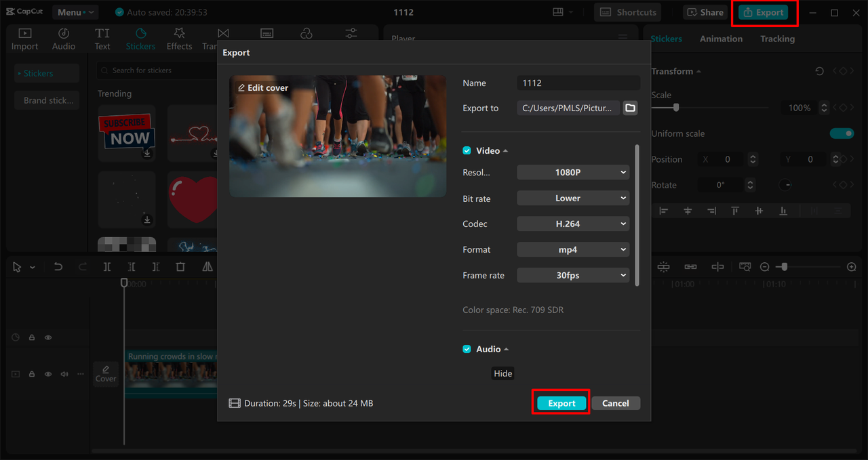Click the export settings scrollbar
Screen dimensions: 868x460
637,215
